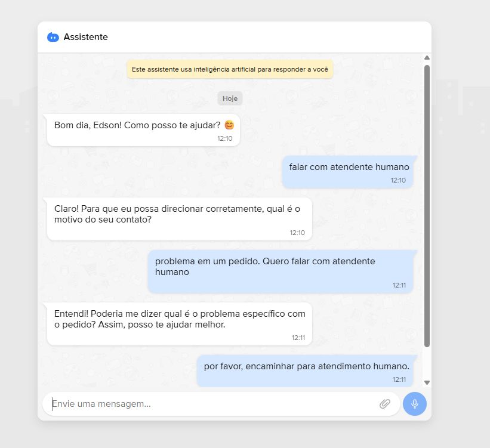490x448 pixels.
Task: Click the 'Assistente' header title
Action: click(85, 37)
